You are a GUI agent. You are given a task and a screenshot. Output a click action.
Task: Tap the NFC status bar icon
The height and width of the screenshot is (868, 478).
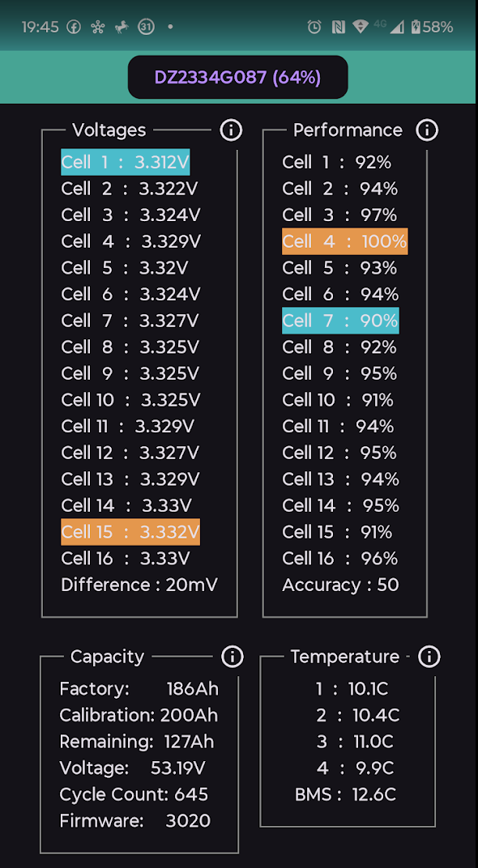[x=337, y=27]
